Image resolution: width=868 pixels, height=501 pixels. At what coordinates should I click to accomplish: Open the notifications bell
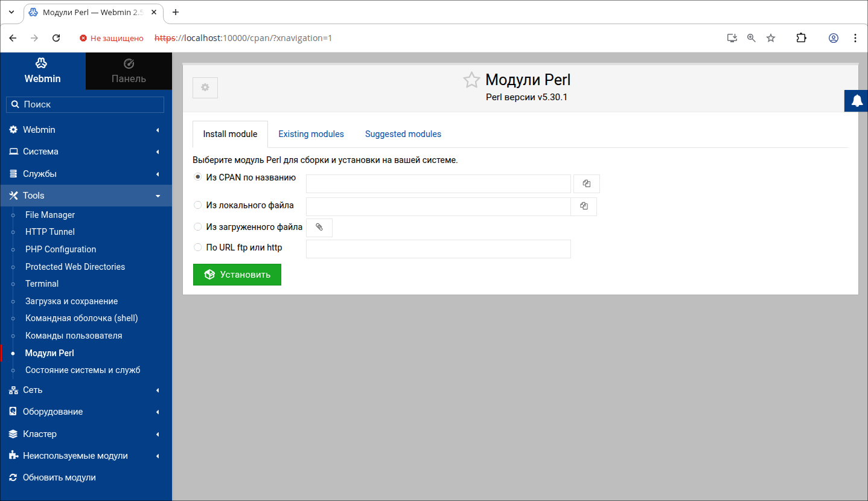coord(857,101)
